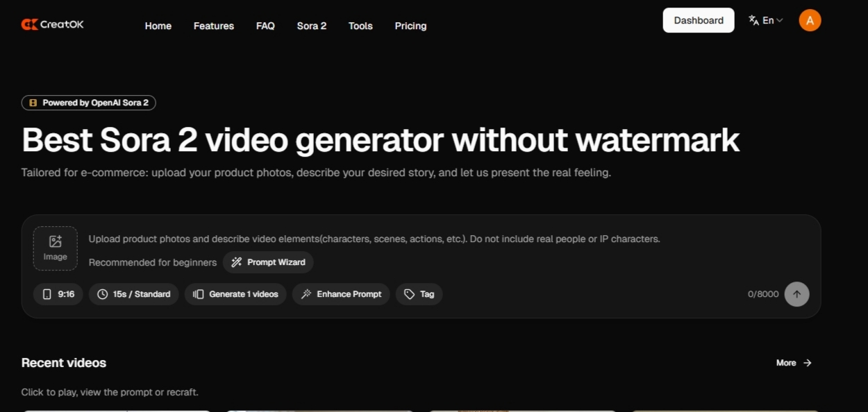Image resolution: width=868 pixels, height=412 pixels.
Task: Go to the Features menu item
Action: tap(214, 26)
